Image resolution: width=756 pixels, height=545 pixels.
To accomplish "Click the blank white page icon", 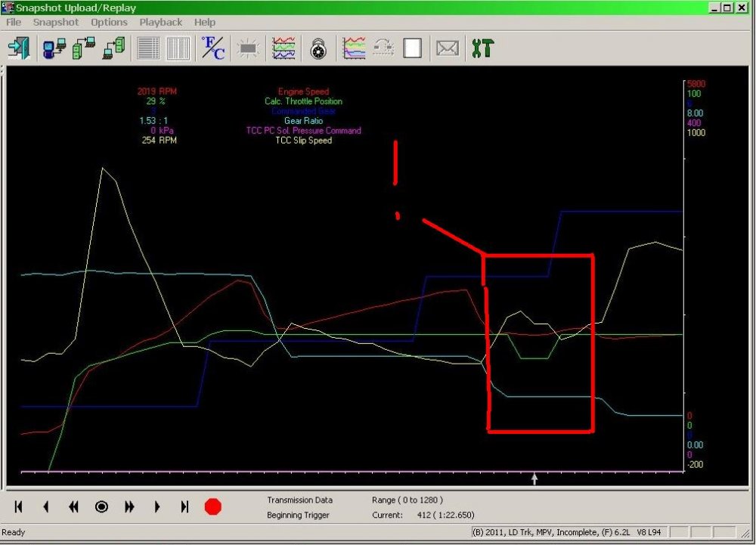I will [x=412, y=48].
